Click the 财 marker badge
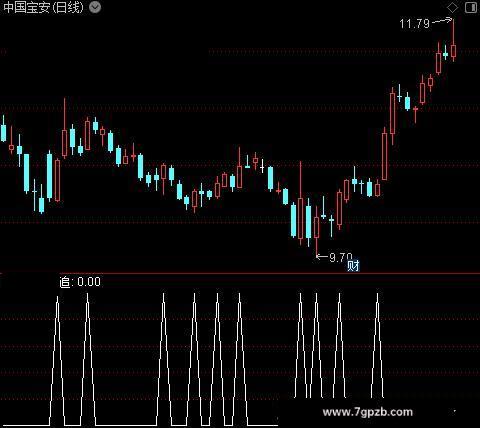Screen dimensions: 480x428 [x=353, y=266]
